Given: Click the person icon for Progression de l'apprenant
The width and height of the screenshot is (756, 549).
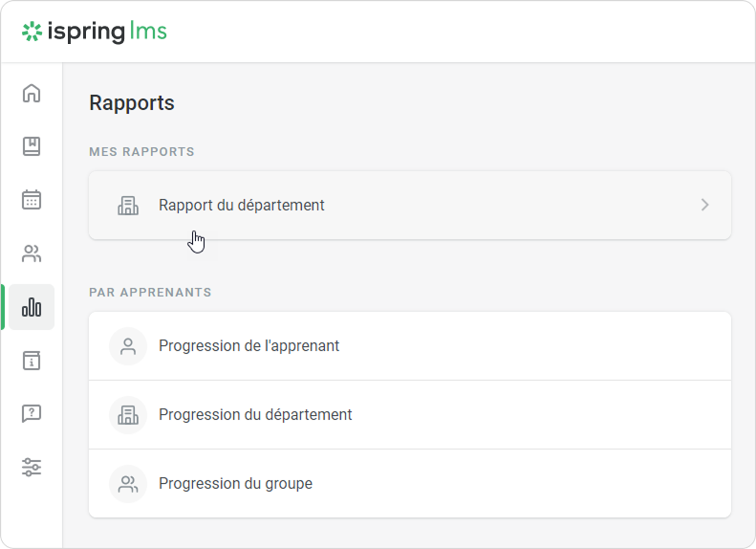Looking at the screenshot, I should [x=127, y=346].
